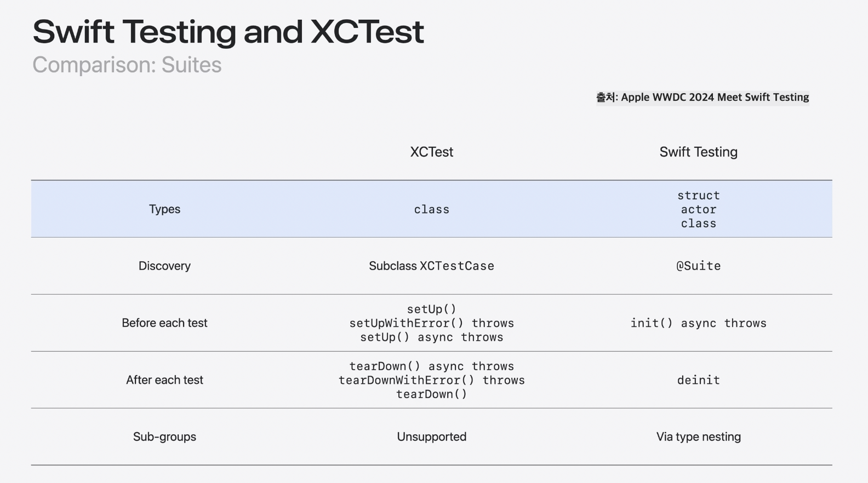
Task: Click the Types row label
Action: [x=164, y=209]
